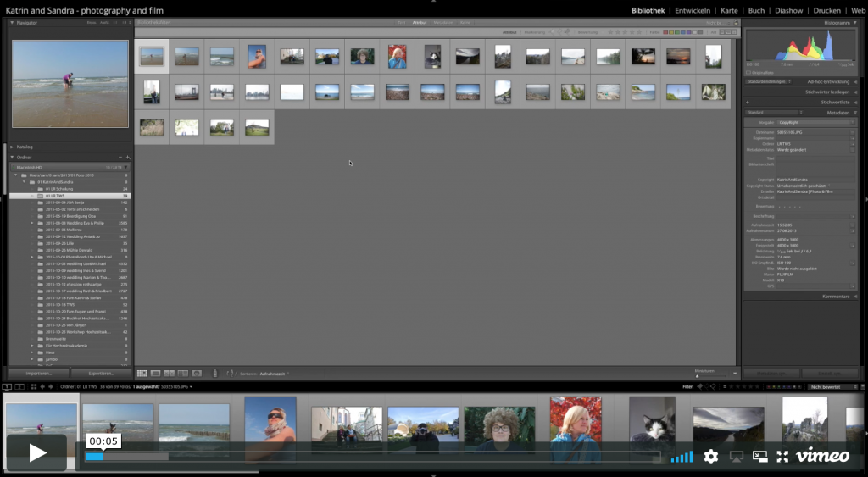Image resolution: width=868 pixels, height=477 pixels.
Task: Filter by blue color label
Action: point(682,32)
